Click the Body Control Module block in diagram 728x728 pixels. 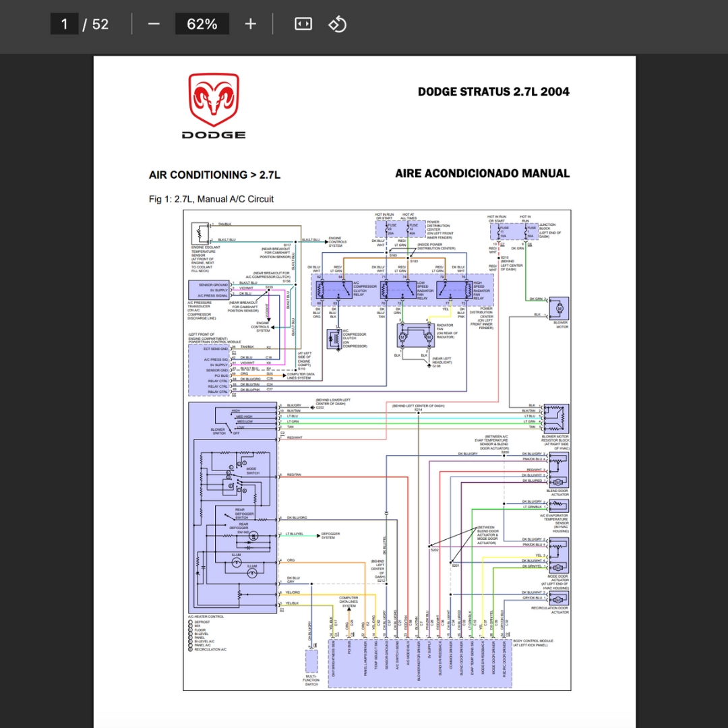tap(420, 663)
